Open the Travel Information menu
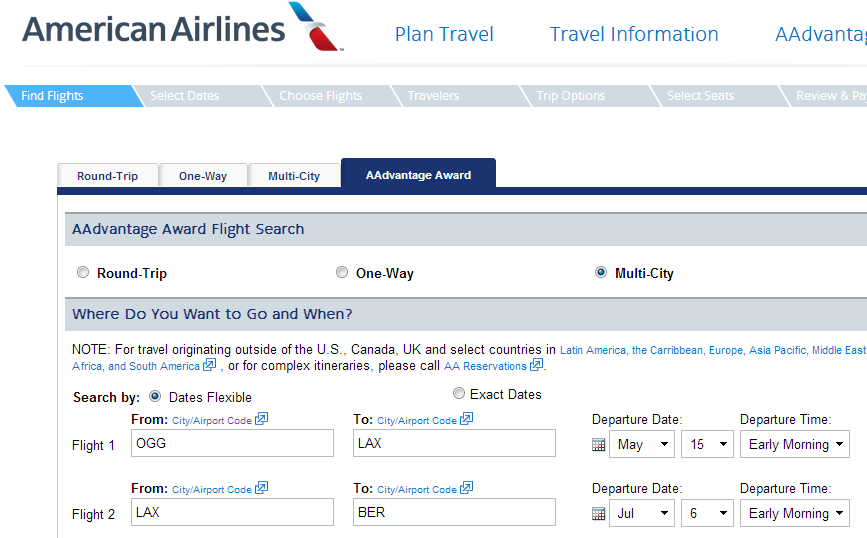 click(x=634, y=34)
